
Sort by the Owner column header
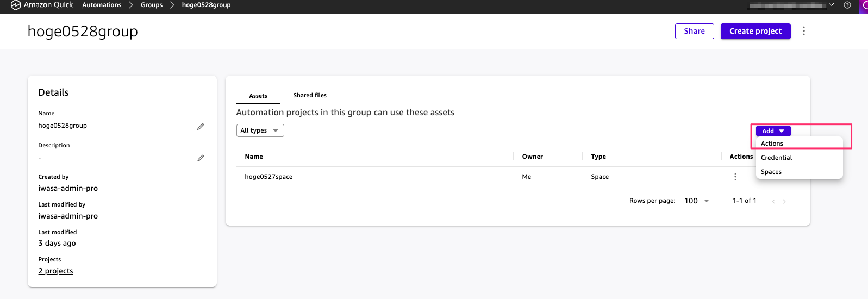click(x=533, y=157)
